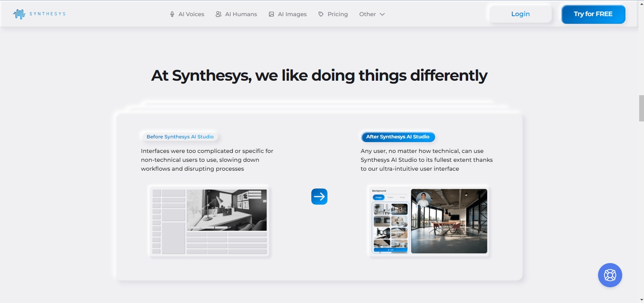
Task: Click the tag icon beside Pricing
Action: point(321,14)
